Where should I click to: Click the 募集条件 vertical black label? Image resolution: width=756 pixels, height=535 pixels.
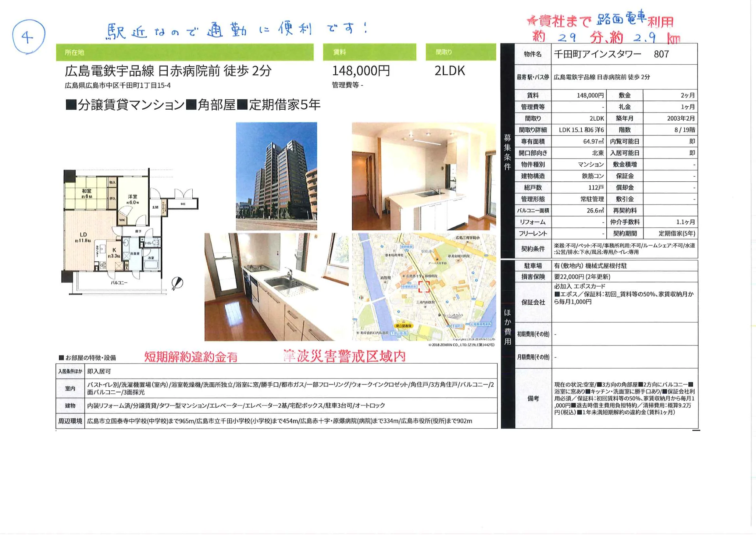(x=507, y=152)
